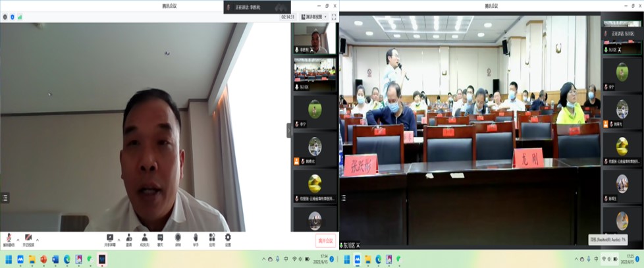
Task: Open the photo app icon on left taskbar
Action: 78,259
